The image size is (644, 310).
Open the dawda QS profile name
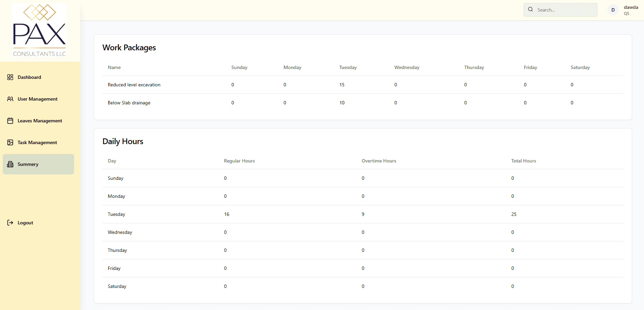[631, 10]
